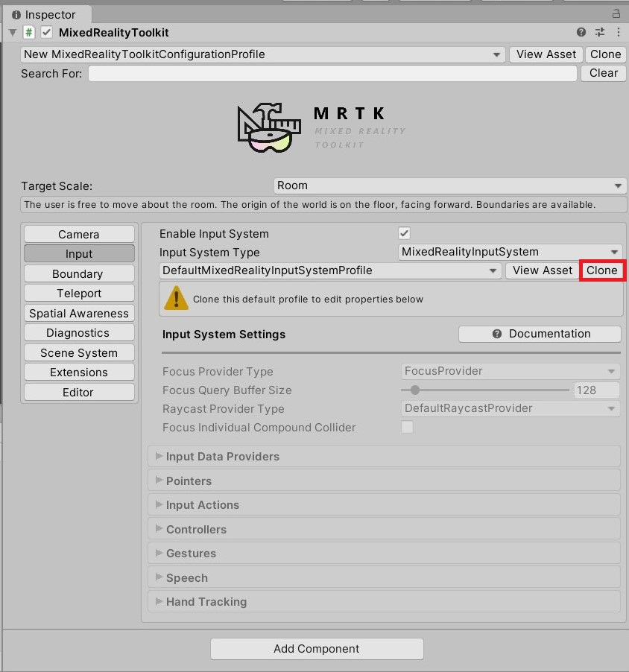Click the Clear search button
The width and height of the screenshot is (629, 672).
pyautogui.click(x=603, y=73)
